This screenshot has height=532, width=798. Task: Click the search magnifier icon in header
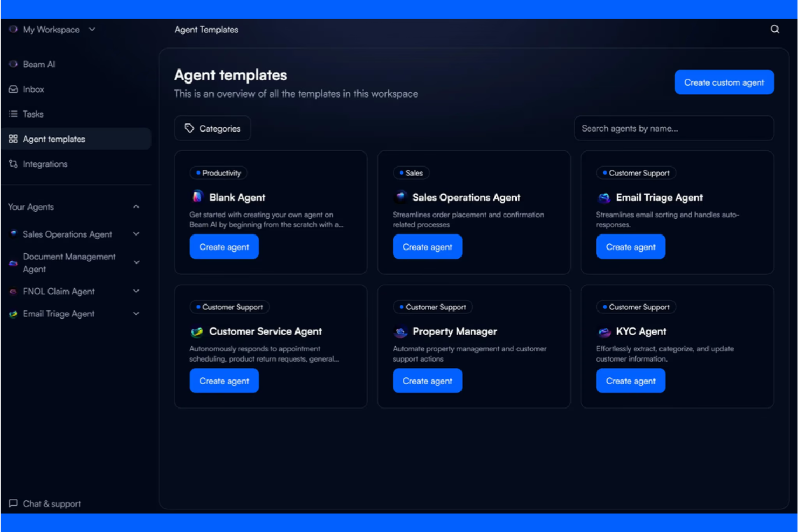pos(774,29)
